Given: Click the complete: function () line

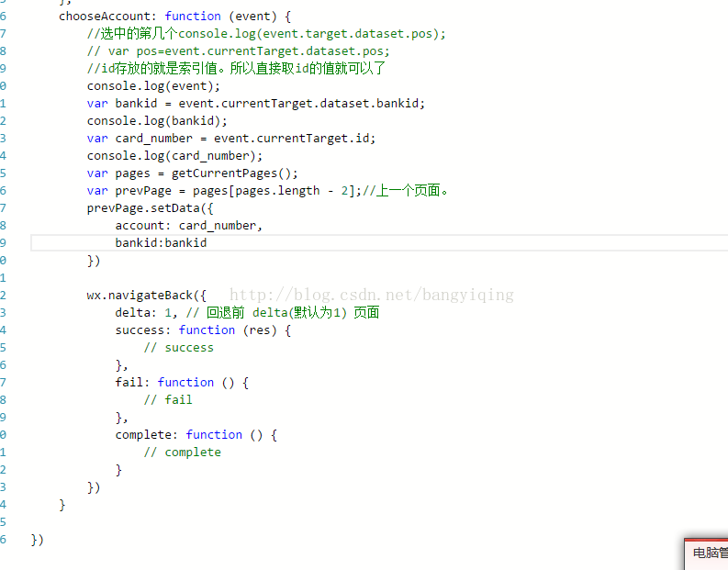Looking at the screenshot, I should pos(196,435).
